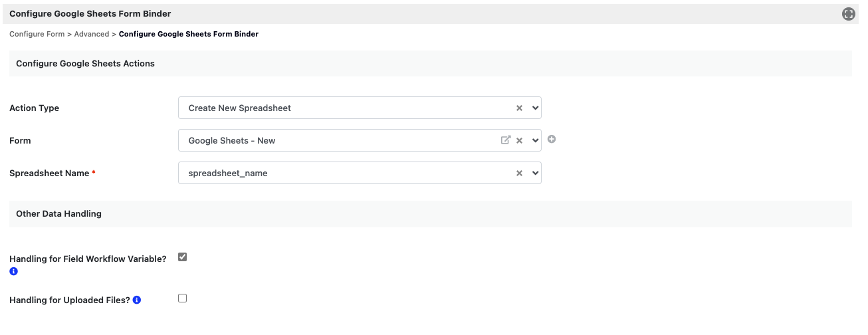Click the spreadsheet_name field
The height and width of the screenshot is (335, 868).
click(346, 173)
